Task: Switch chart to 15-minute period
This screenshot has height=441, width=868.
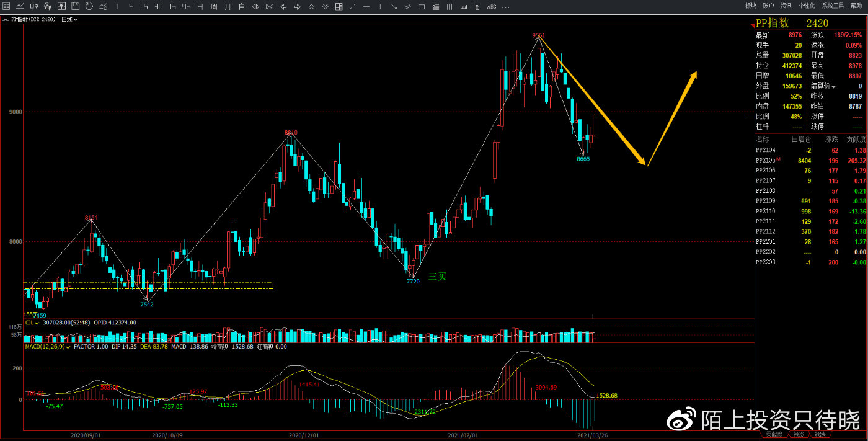Action: pyautogui.click(x=144, y=6)
